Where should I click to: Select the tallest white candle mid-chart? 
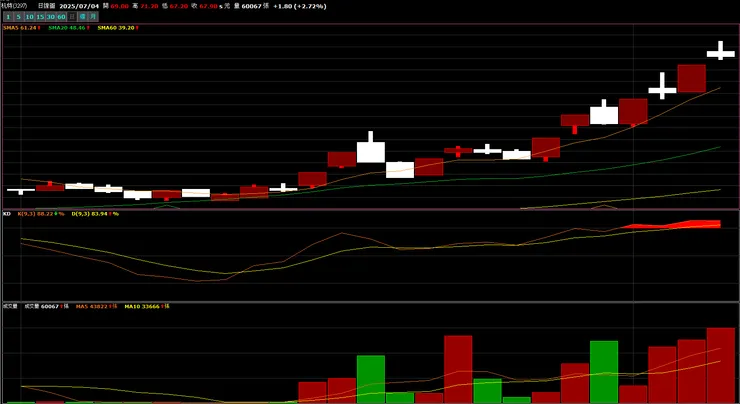click(371, 147)
